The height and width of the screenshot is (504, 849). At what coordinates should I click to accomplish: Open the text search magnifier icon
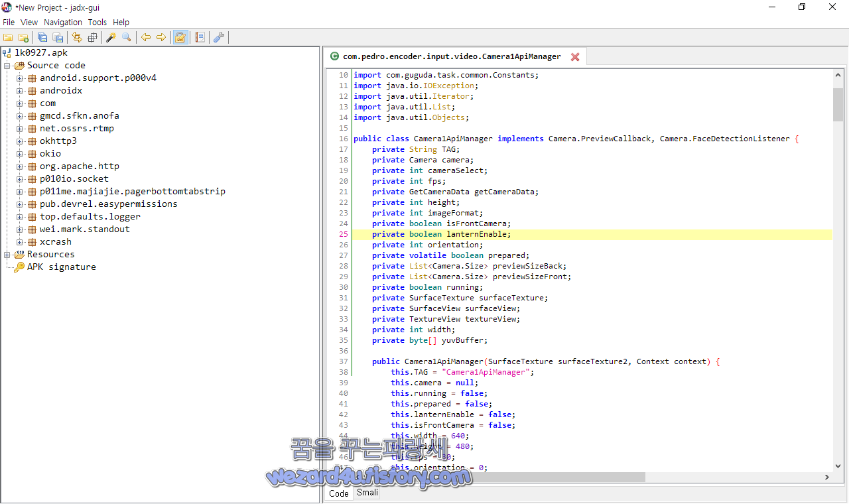[x=126, y=37]
